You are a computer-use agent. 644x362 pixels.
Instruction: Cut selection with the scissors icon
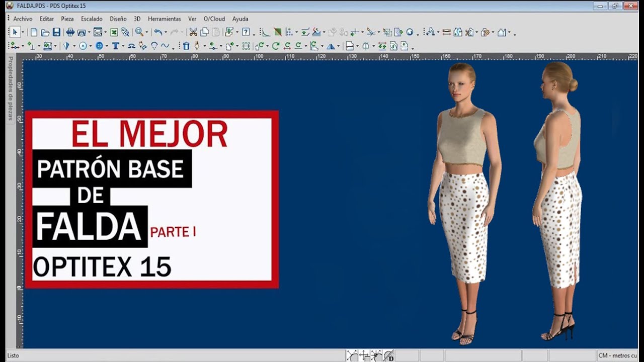click(x=193, y=32)
